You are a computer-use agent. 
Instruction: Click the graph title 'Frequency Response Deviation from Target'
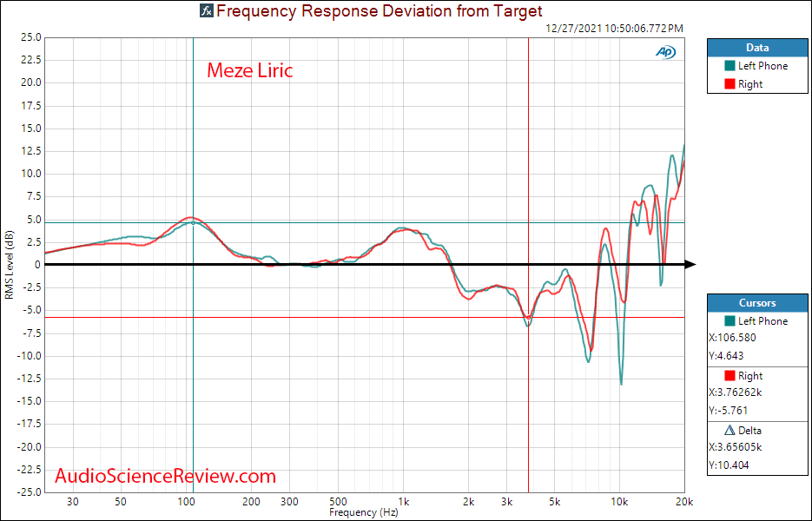coord(379,10)
